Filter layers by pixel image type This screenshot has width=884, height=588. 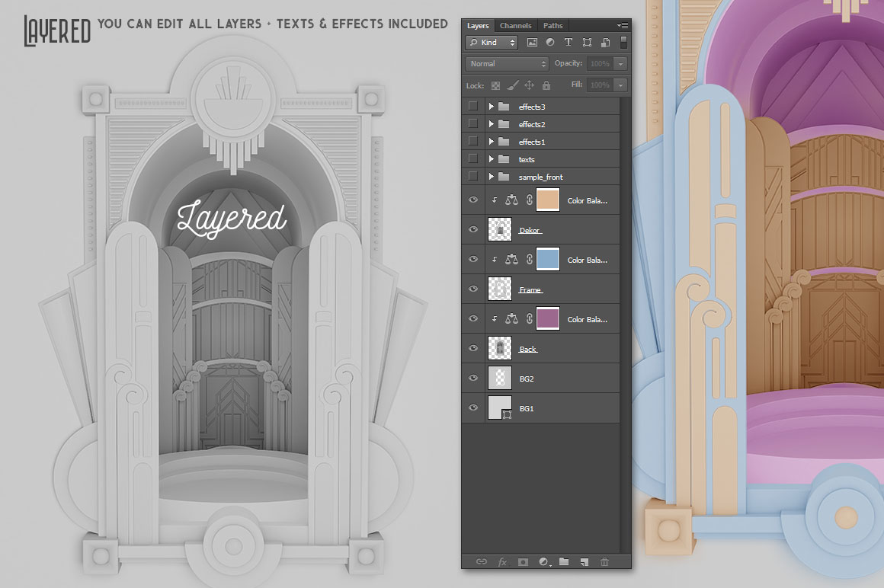click(x=532, y=43)
